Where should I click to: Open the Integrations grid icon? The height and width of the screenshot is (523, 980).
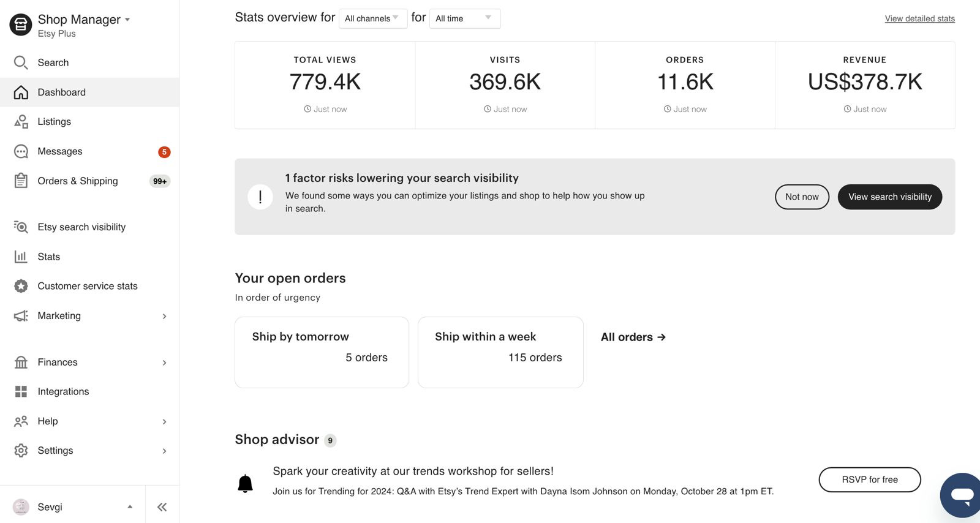tap(21, 391)
